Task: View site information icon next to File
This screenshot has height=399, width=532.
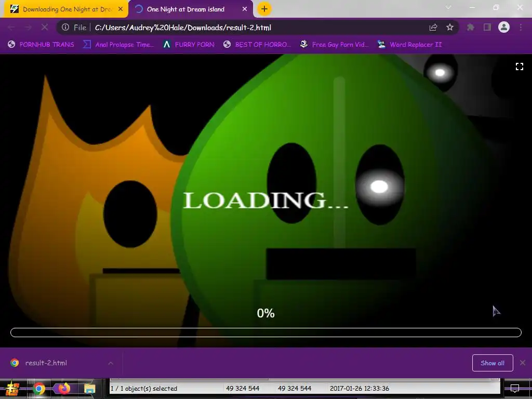Action: coord(65,28)
